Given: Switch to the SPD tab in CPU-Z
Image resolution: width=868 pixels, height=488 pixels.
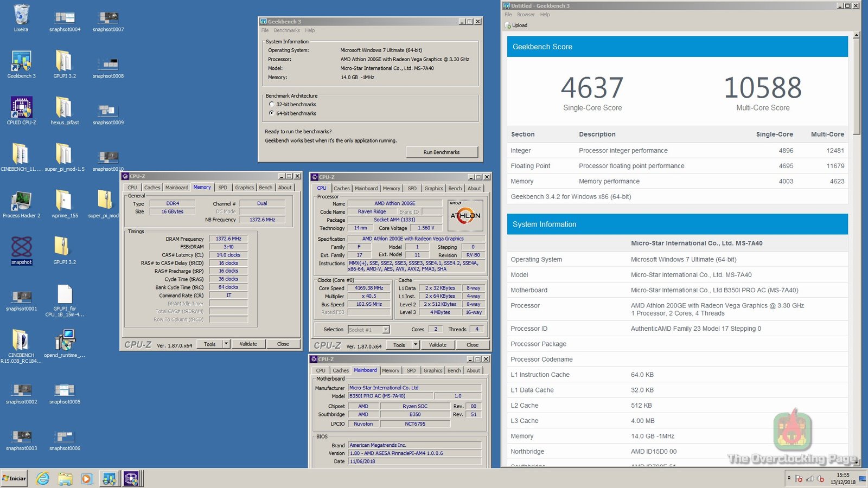Looking at the screenshot, I should pos(222,187).
